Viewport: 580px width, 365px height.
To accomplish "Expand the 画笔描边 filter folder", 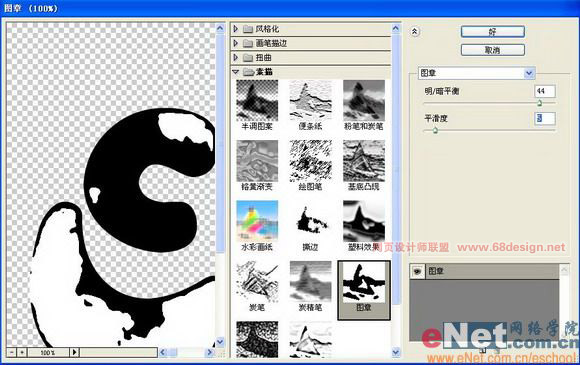I will click(236, 43).
